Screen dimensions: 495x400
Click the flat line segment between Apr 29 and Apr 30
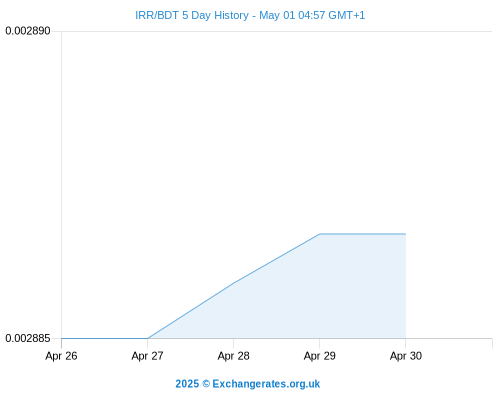[x=363, y=234]
